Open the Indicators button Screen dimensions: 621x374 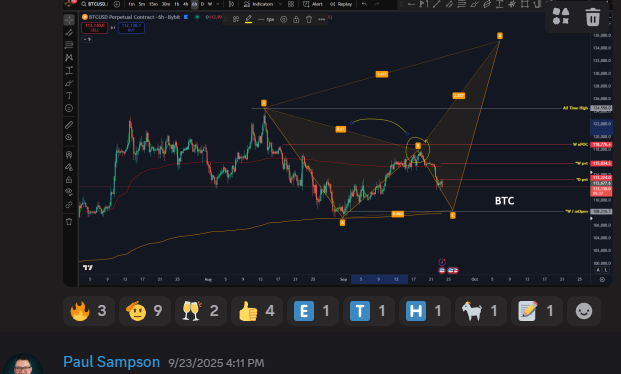click(x=259, y=4)
